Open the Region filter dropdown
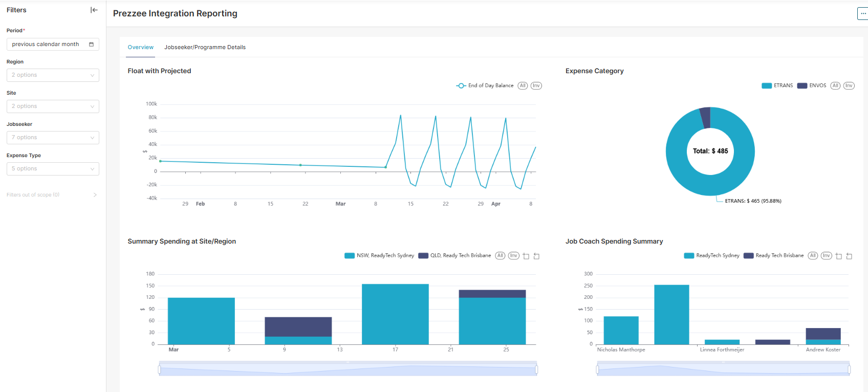Image resolution: width=868 pixels, height=392 pixels. click(53, 75)
